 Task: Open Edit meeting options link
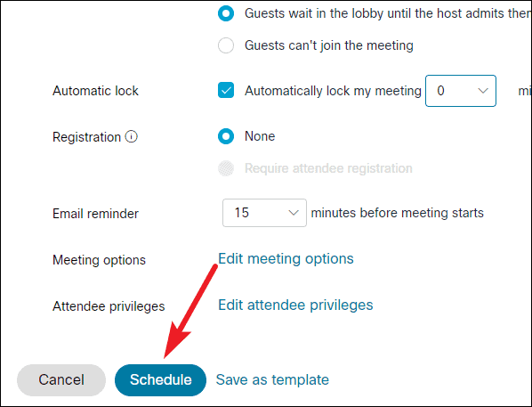tap(286, 258)
